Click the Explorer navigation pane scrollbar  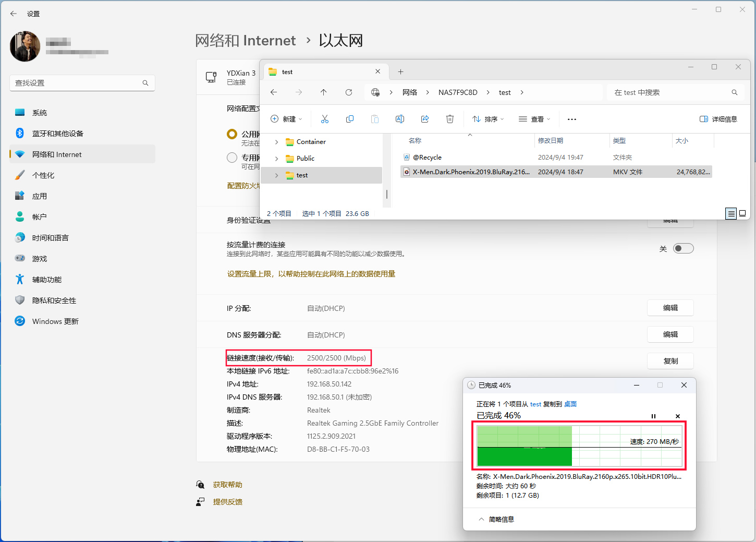(x=386, y=194)
